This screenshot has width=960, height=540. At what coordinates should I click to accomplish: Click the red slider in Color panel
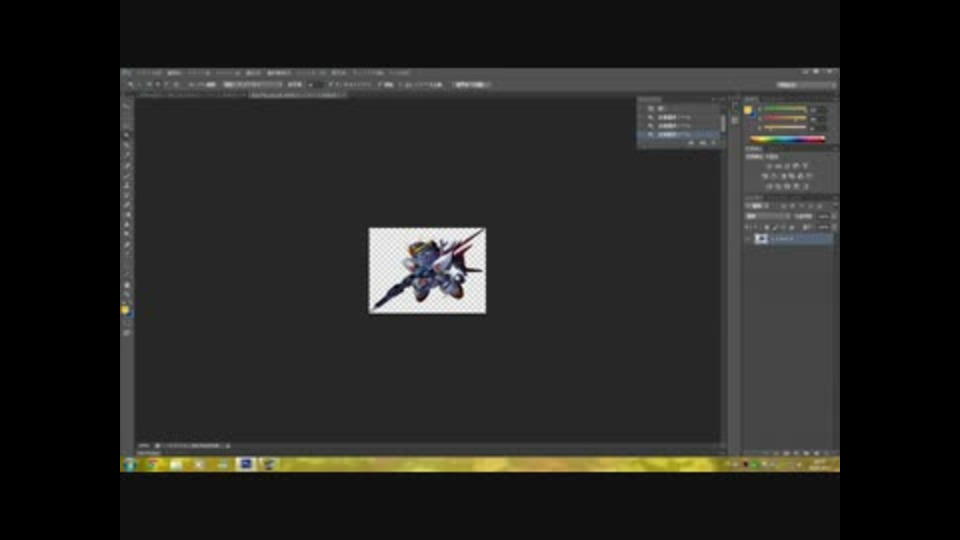click(x=785, y=109)
